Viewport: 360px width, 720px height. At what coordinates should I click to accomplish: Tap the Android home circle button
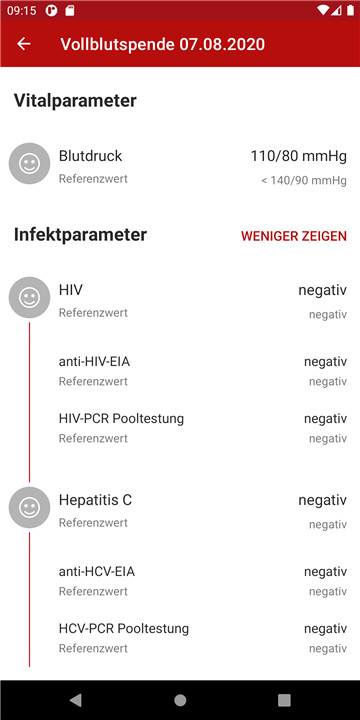tap(180, 700)
